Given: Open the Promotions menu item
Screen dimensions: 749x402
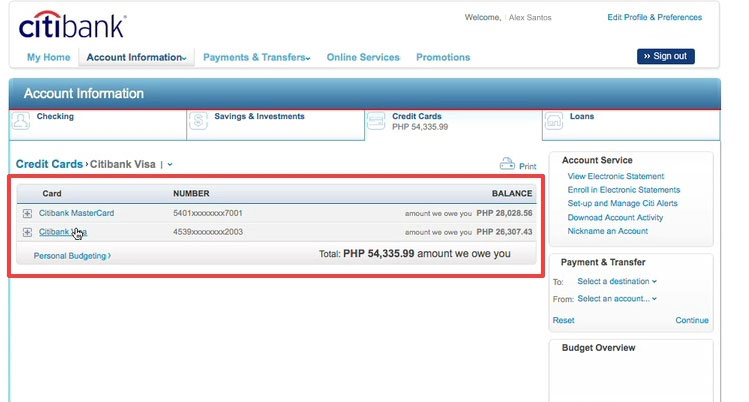Looking at the screenshot, I should coord(443,57).
